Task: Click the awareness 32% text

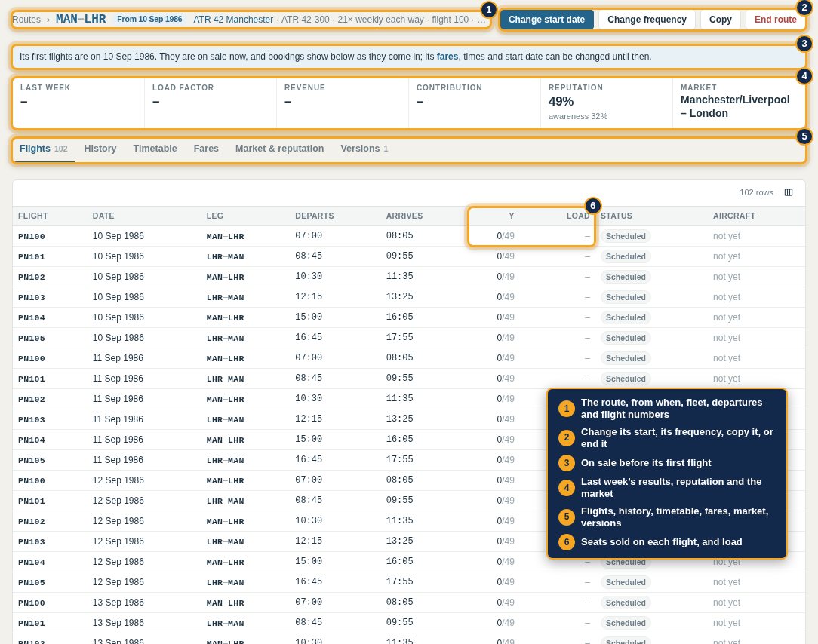Action: click(x=577, y=116)
